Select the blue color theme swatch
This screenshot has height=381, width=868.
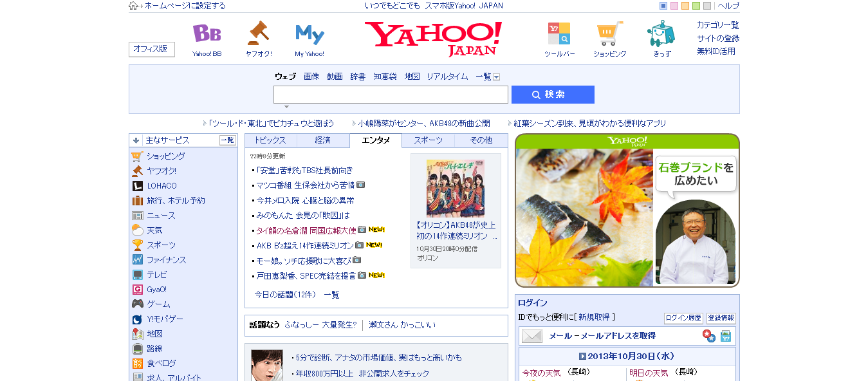point(663,6)
